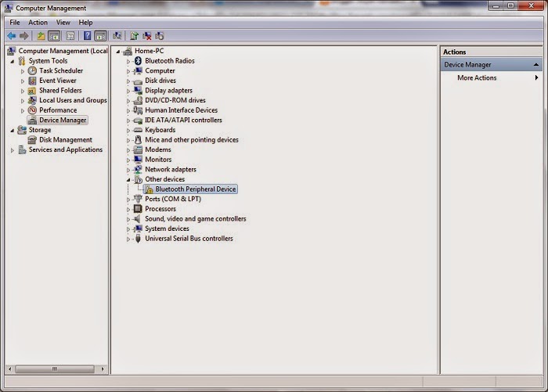Expand Services and Applications node

[x=13, y=150]
